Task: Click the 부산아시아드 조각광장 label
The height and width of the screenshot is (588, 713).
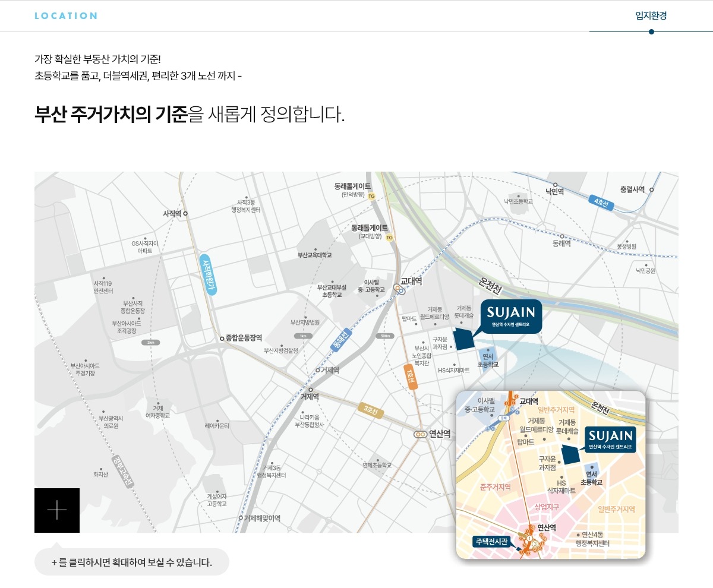Action: (127, 327)
